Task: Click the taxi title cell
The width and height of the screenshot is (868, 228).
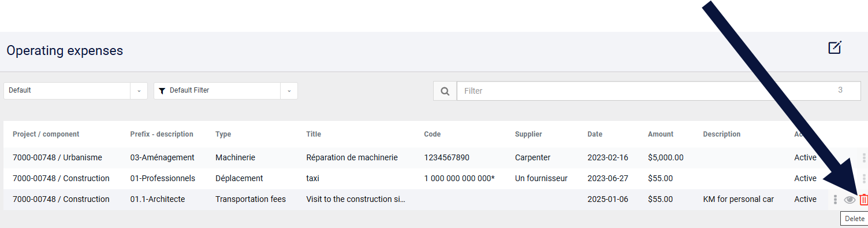Action: 312,178
